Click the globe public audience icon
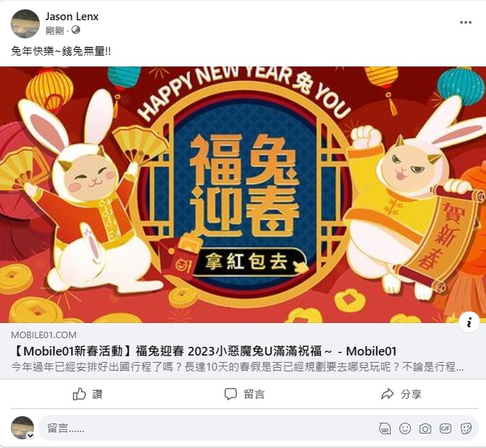The width and height of the screenshot is (486, 448). point(76,30)
